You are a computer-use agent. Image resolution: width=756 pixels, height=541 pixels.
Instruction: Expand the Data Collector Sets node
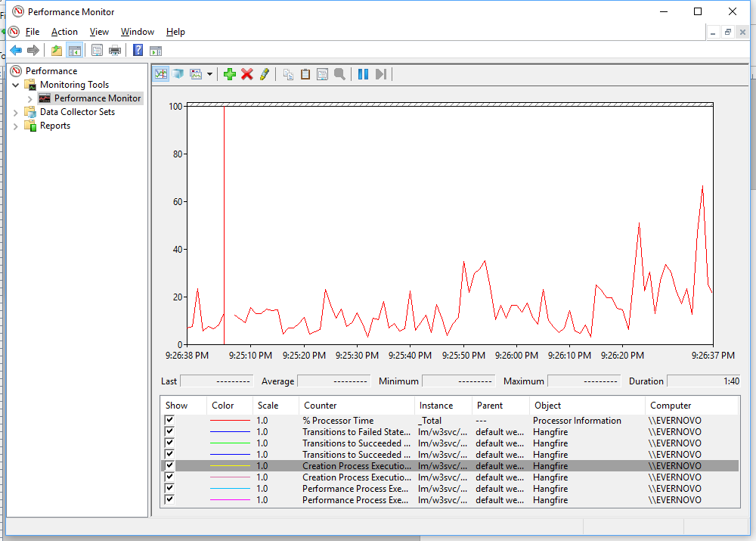tap(15, 111)
